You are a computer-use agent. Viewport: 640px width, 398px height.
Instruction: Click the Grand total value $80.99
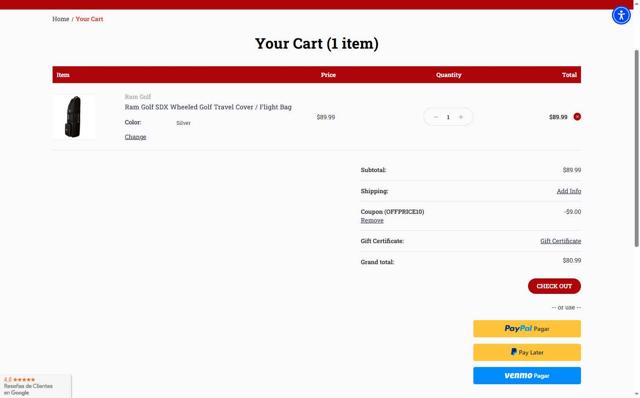571,260
